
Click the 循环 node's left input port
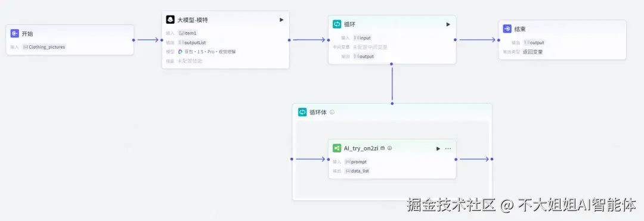[x=328, y=40]
